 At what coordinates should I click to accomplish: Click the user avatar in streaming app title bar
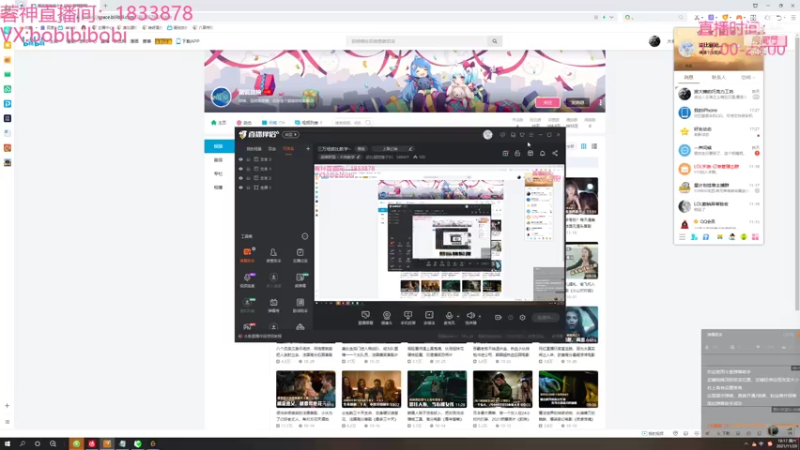coord(488,135)
